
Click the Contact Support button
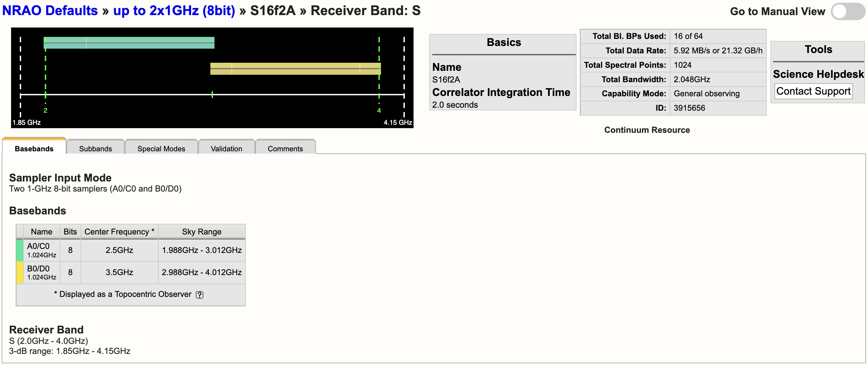pos(813,91)
